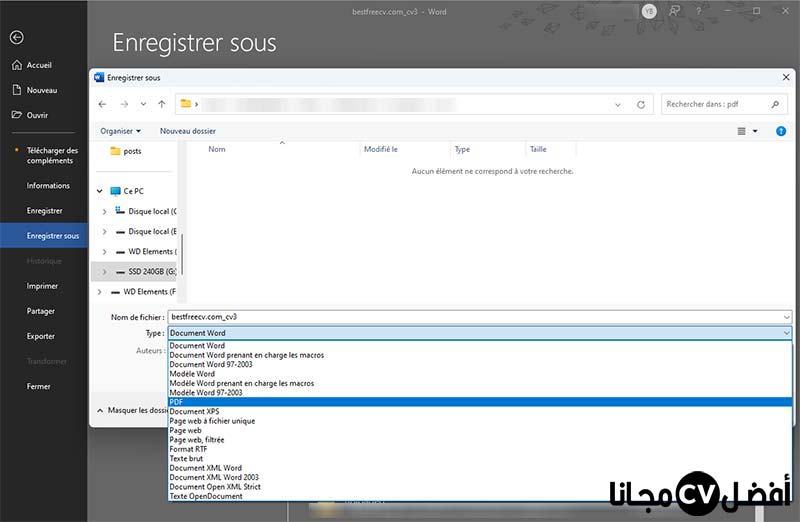Screen dimensions: 800x522
Task: Choose Document XPS file type
Action: pyautogui.click(x=480, y=411)
